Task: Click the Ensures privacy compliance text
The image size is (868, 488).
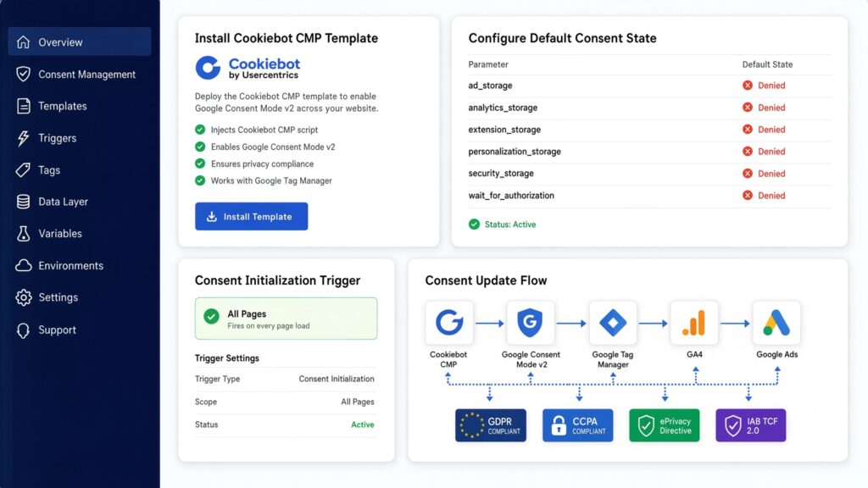Action: (262, 164)
